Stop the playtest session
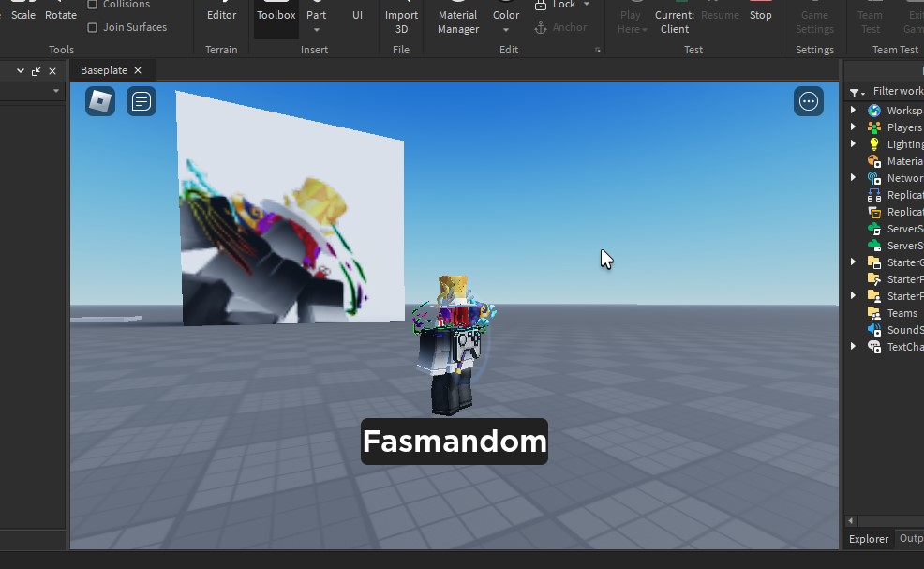Image resolution: width=924 pixels, height=569 pixels. click(x=760, y=15)
